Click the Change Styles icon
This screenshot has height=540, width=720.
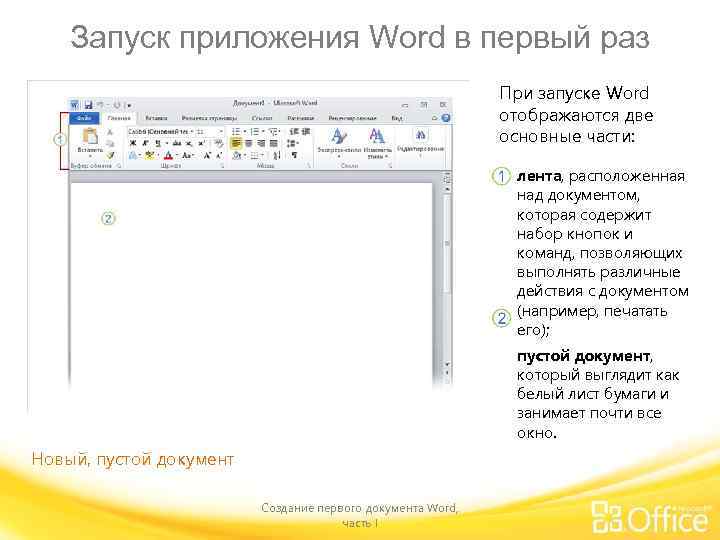[377, 135]
